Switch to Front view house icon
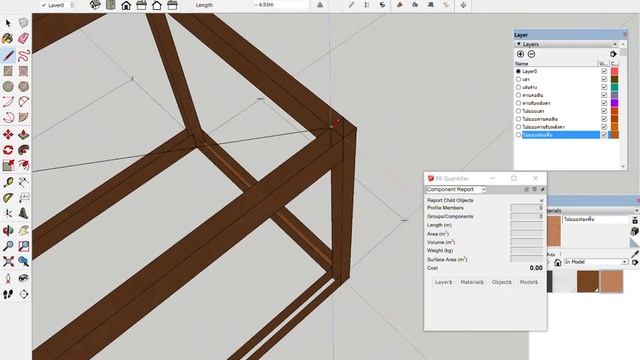 [x=126, y=5]
